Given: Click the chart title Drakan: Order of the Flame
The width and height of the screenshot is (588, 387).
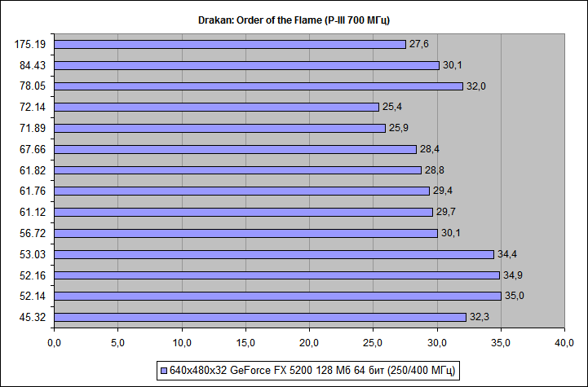Looking at the screenshot, I should 294,20.
